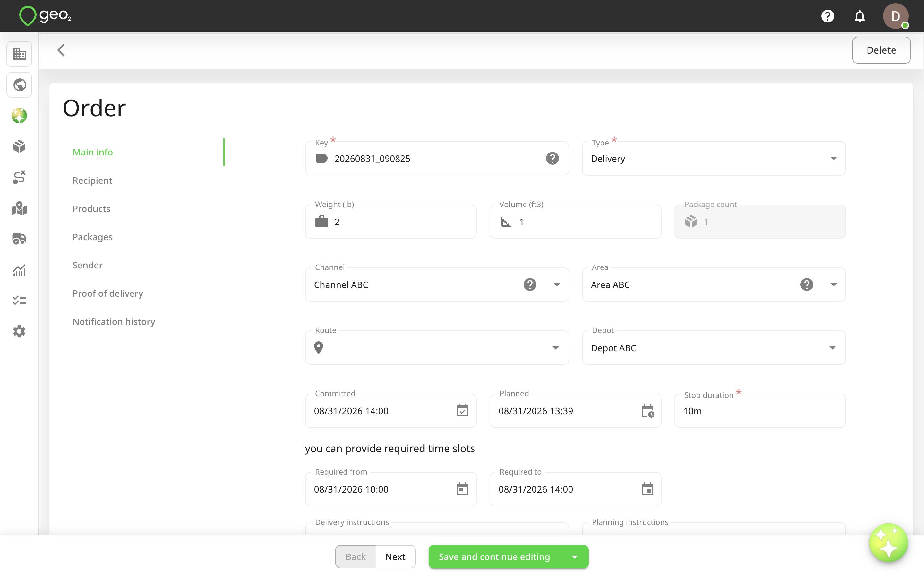The height and width of the screenshot is (578, 924).
Task: Open the settings gear sidebar icon
Action: tap(20, 331)
